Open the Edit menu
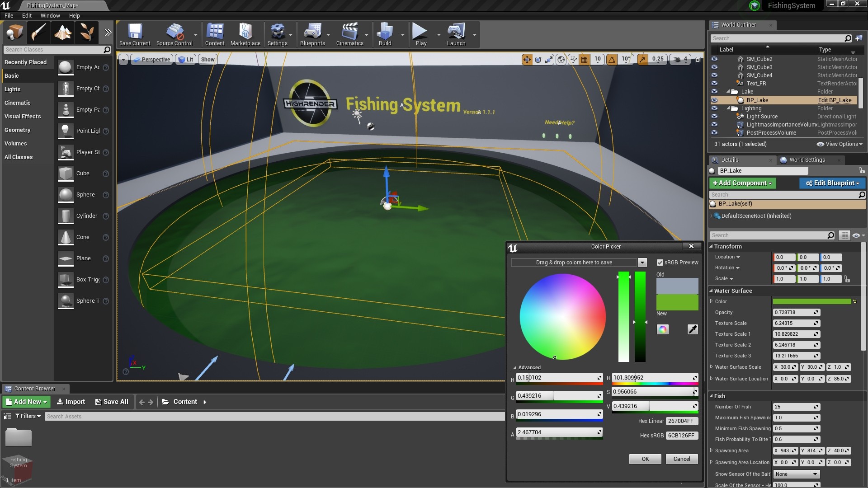Image resolution: width=868 pixels, height=488 pixels. [27, 15]
